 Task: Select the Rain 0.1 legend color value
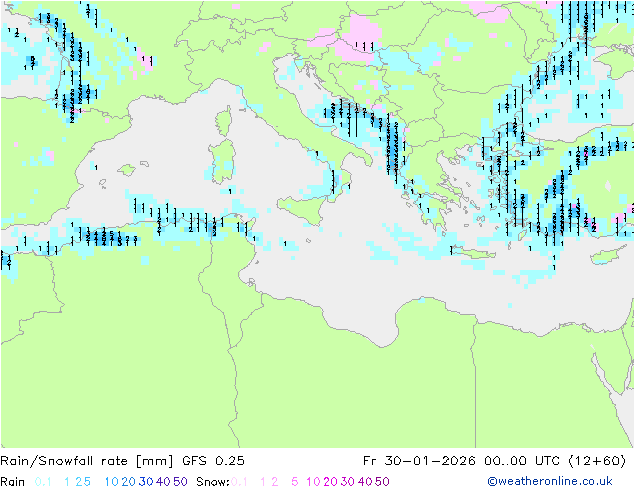[43, 482]
